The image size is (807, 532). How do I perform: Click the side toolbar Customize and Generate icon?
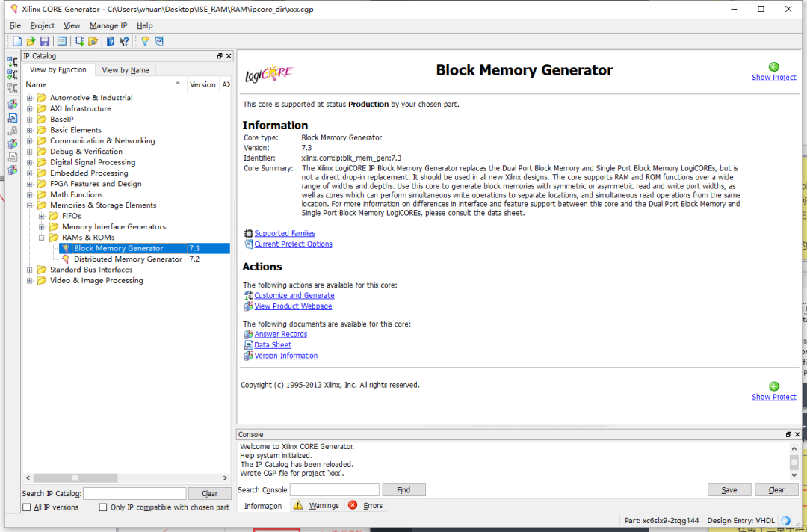point(13,62)
